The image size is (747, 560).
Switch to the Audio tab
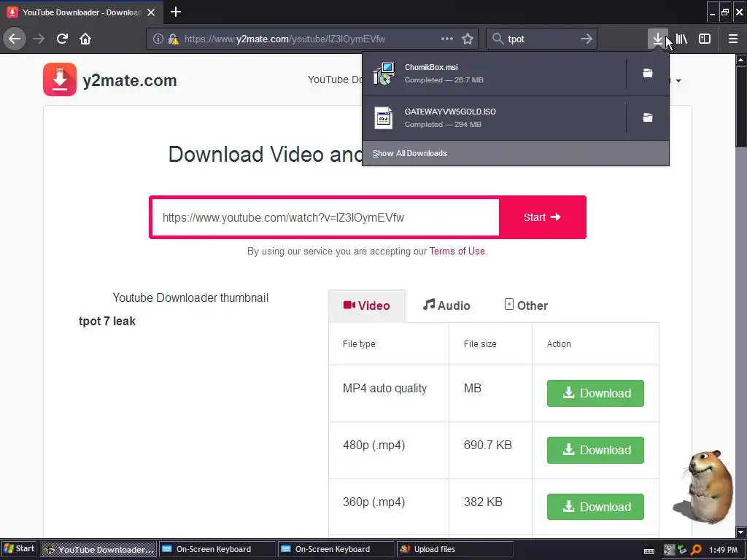tap(447, 306)
